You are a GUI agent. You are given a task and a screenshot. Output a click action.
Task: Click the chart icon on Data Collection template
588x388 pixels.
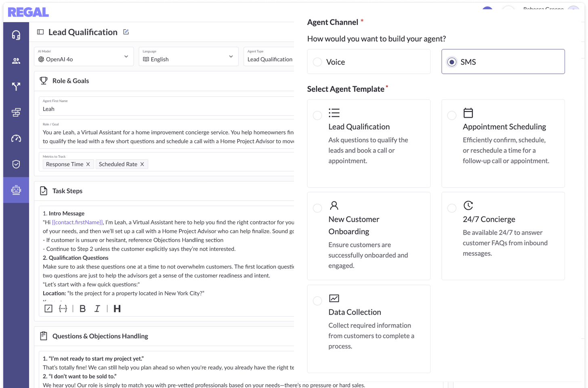334,298
